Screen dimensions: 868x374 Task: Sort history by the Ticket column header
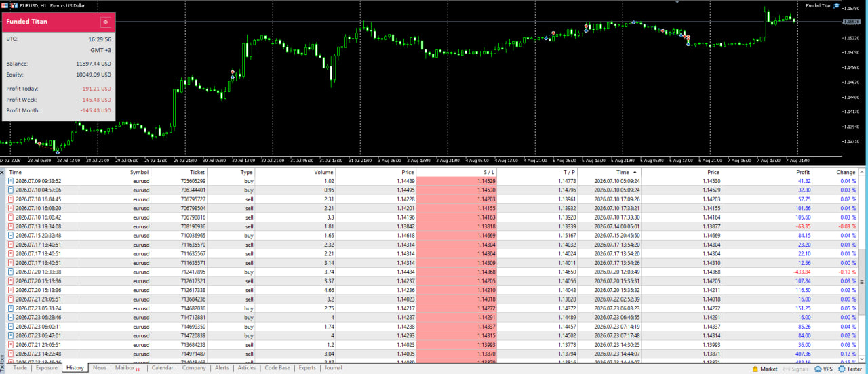tap(179, 172)
